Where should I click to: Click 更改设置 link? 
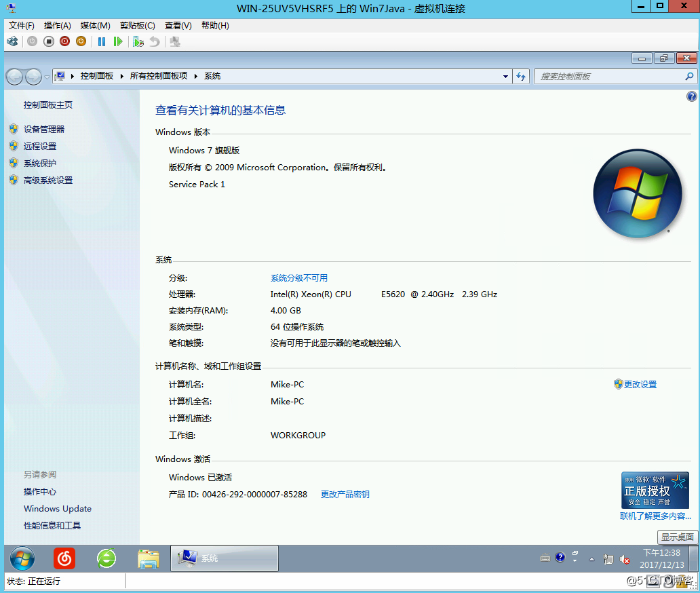pos(640,385)
